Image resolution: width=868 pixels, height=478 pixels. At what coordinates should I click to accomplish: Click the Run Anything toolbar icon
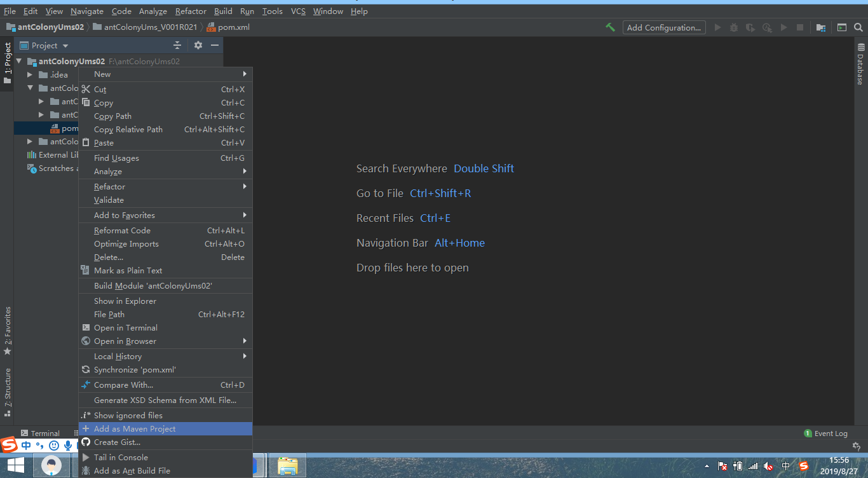842,27
